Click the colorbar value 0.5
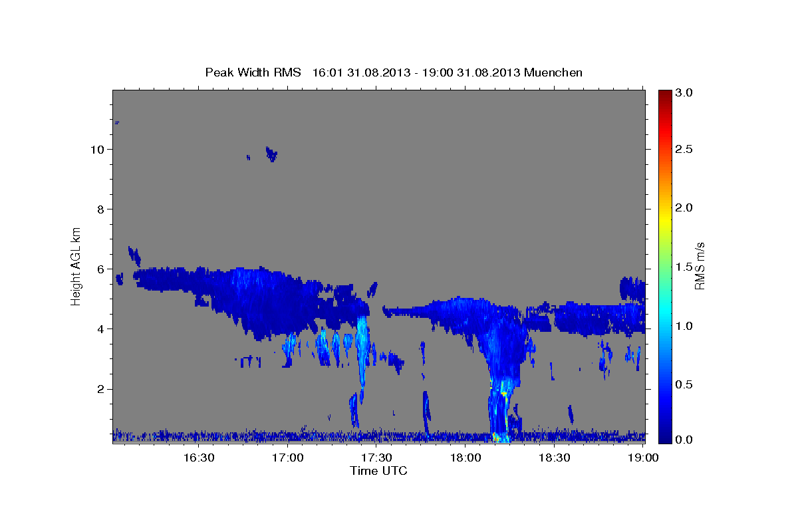 click(x=685, y=384)
